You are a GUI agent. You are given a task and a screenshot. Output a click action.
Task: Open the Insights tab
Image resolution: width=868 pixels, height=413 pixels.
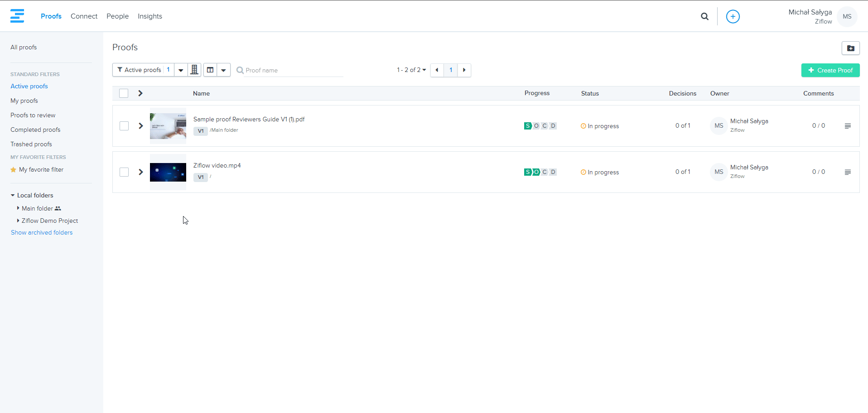tap(150, 16)
